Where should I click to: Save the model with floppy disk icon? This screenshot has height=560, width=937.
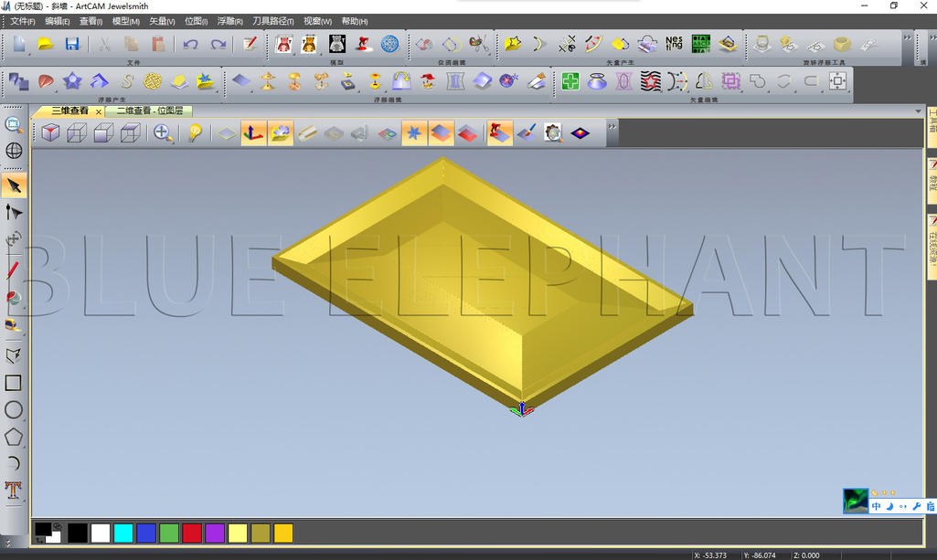(72, 44)
